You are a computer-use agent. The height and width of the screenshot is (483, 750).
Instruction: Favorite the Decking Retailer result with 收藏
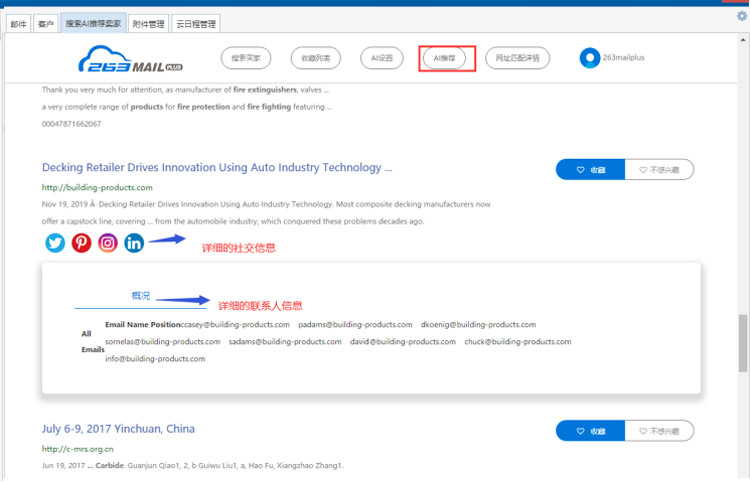pyautogui.click(x=590, y=170)
